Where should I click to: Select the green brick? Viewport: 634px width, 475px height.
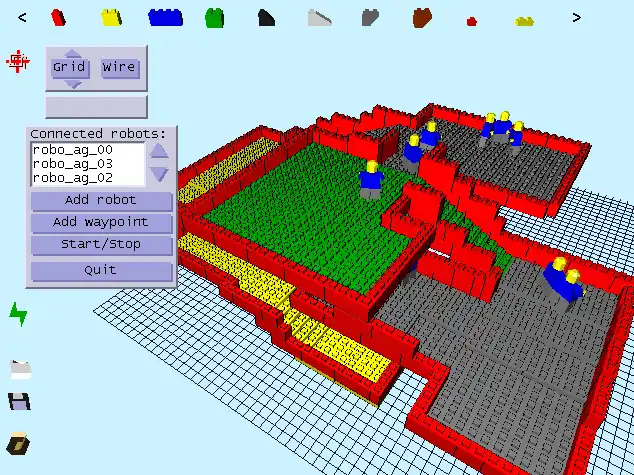(214, 18)
